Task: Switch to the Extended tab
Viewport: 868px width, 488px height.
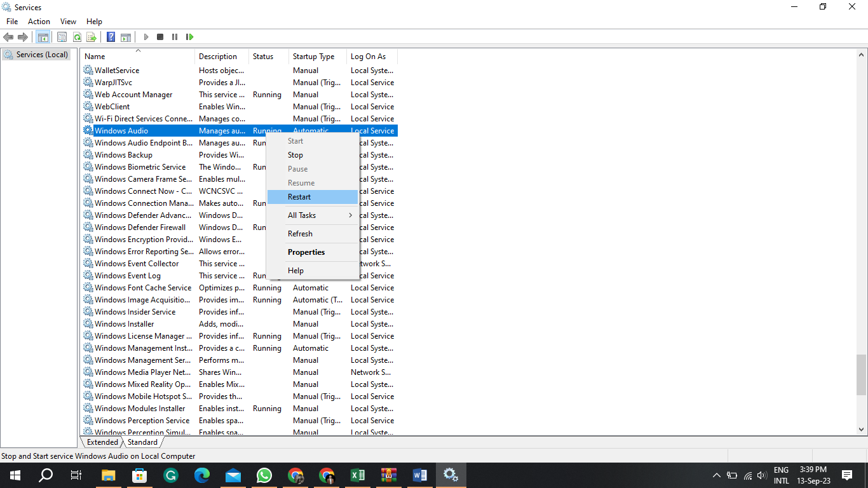Action: [102, 442]
